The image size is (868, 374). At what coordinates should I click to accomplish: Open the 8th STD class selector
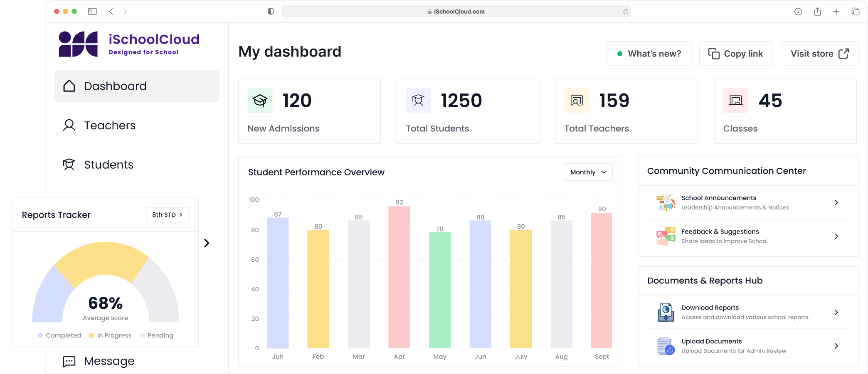pos(168,215)
